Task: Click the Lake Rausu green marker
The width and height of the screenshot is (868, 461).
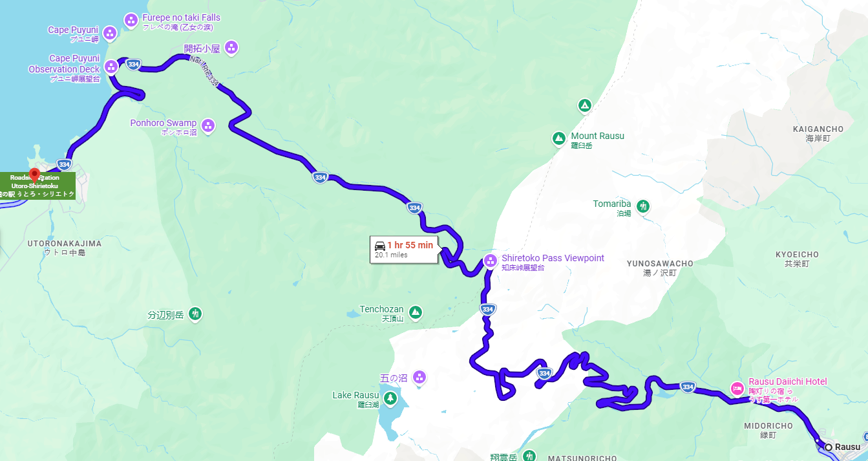Action: (389, 398)
